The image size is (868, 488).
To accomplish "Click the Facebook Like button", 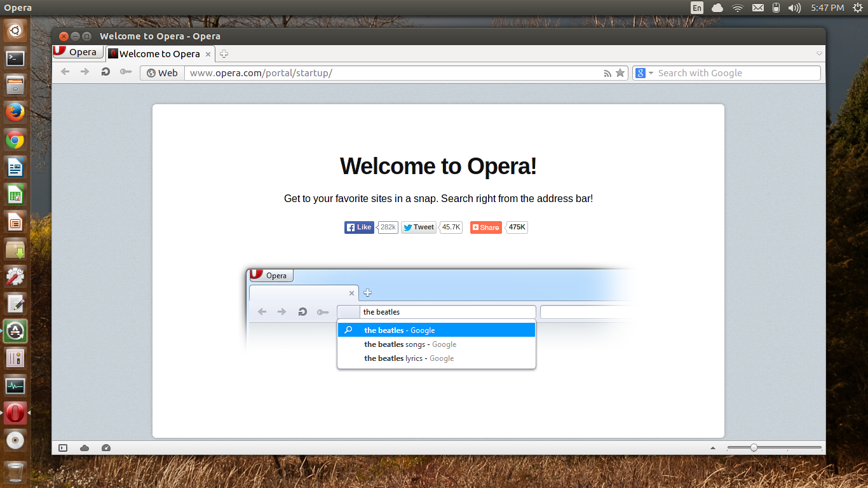I will (359, 227).
